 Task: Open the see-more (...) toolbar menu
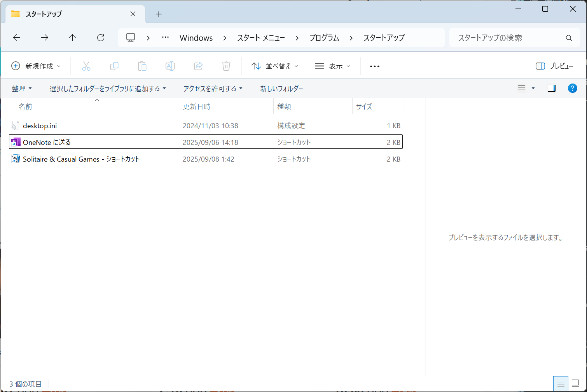click(374, 66)
